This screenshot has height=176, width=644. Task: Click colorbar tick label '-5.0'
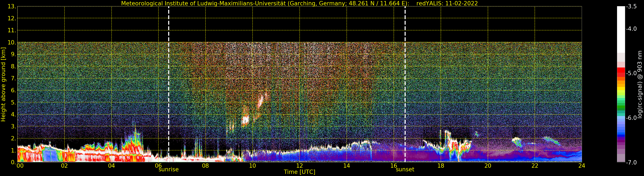click(632, 73)
